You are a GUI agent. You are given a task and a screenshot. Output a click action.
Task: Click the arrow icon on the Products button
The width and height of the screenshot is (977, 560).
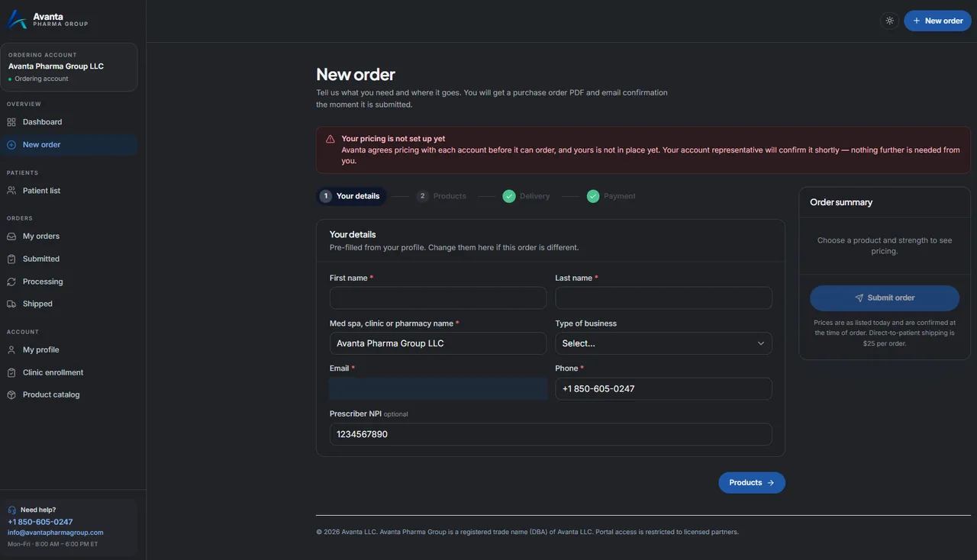click(771, 483)
